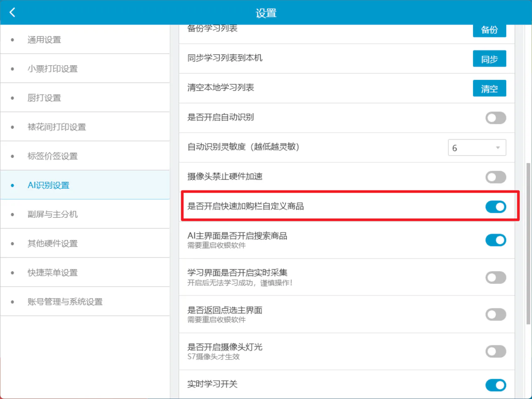
Task: Open 通用设置 in the sidebar
Action: (85, 39)
